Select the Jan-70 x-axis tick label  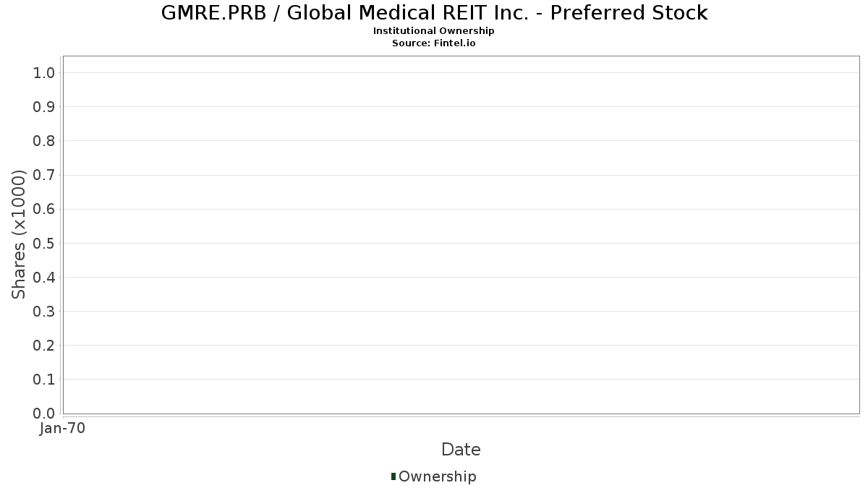click(63, 429)
